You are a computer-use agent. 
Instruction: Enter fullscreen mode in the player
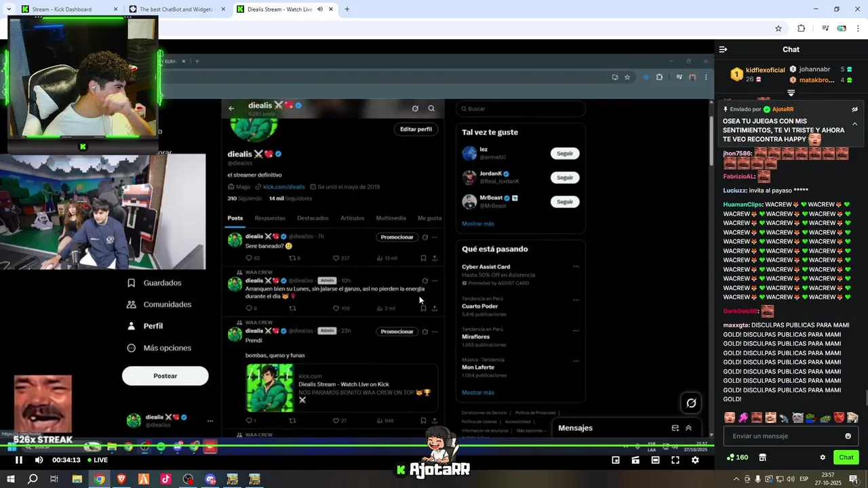(675, 460)
